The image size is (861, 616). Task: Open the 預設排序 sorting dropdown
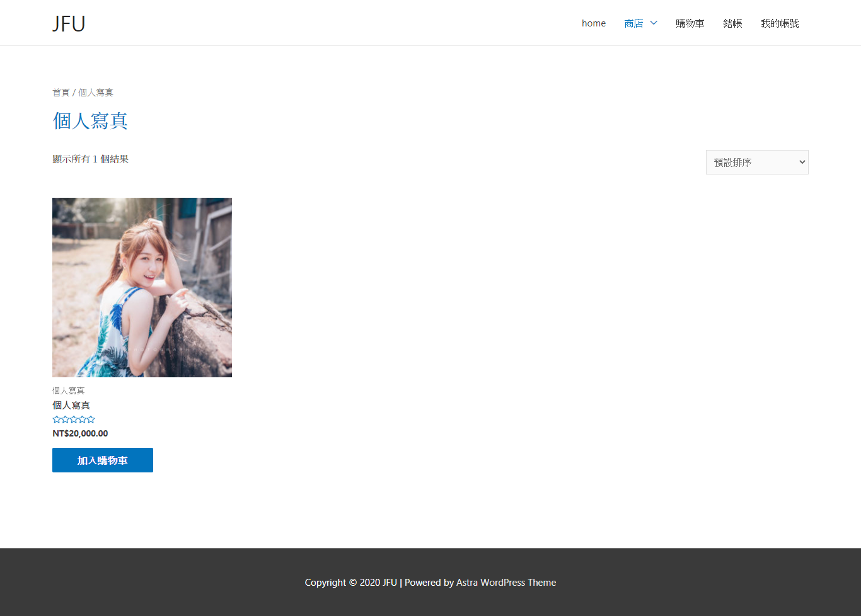click(x=757, y=163)
